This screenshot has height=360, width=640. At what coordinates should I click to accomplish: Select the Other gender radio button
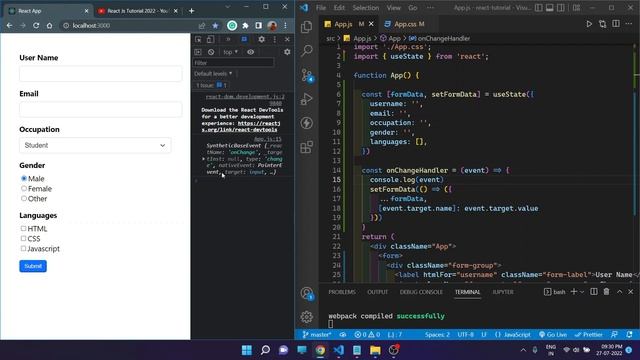pyautogui.click(x=24, y=198)
